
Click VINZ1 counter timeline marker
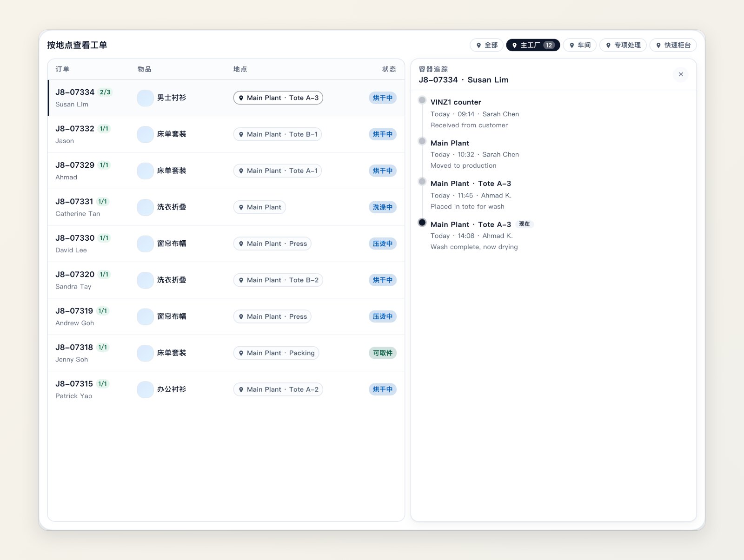[x=422, y=100]
